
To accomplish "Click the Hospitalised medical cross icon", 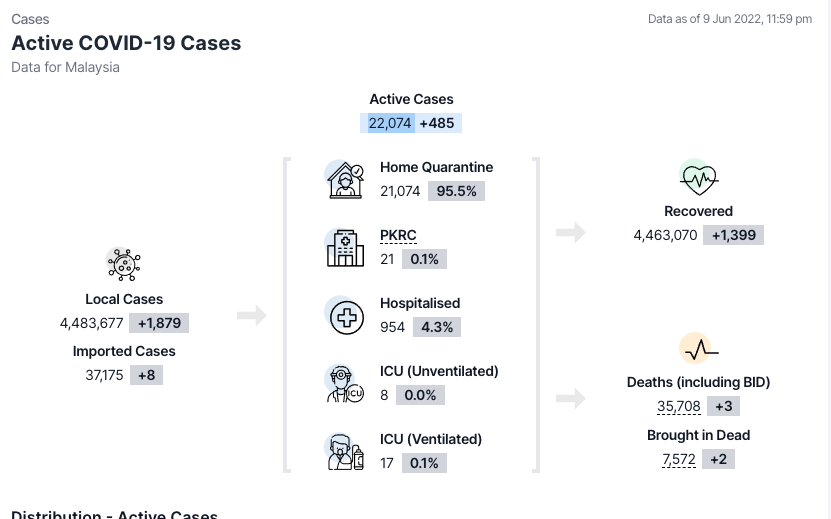I will 345,316.
